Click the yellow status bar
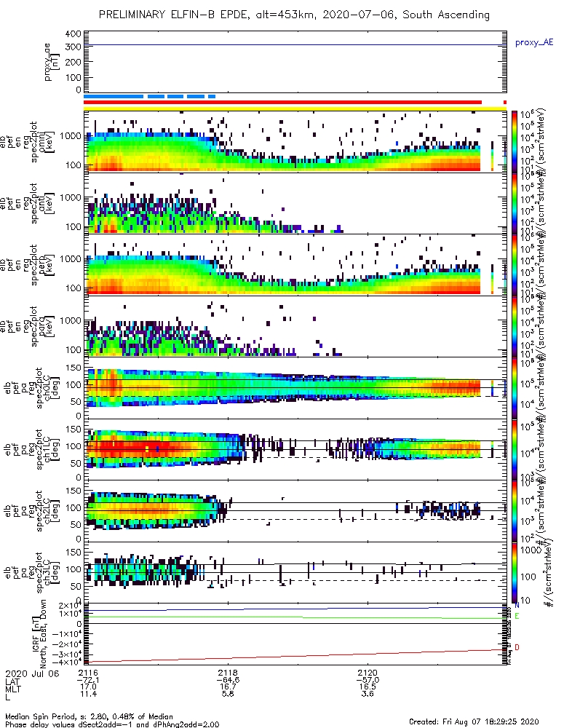This screenshot has width=564, height=728. 295,108
